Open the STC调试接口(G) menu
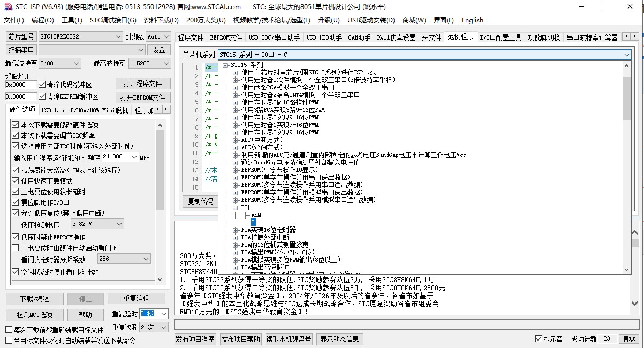Image resolution: width=644 pixels, height=348 pixels. 113,20
